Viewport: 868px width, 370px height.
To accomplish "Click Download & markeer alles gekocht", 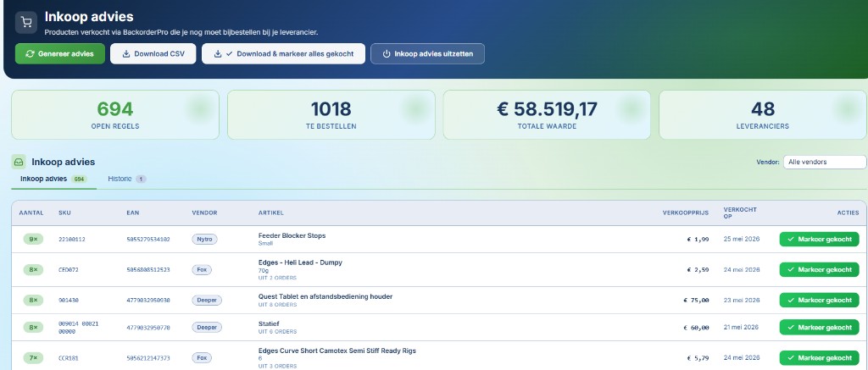I will click(x=283, y=53).
